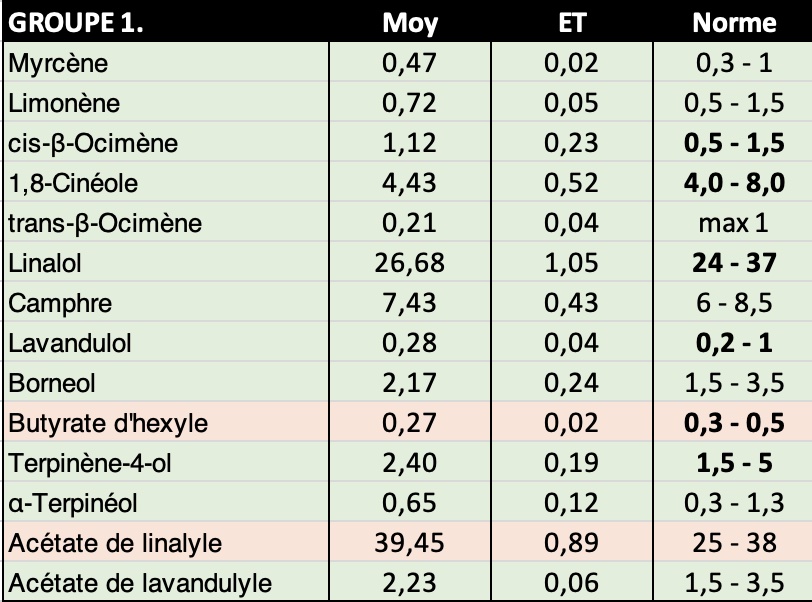This screenshot has height=602, width=812.
Task: Select 1,8-Cinéole mean value 4,43
Action: (410, 182)
